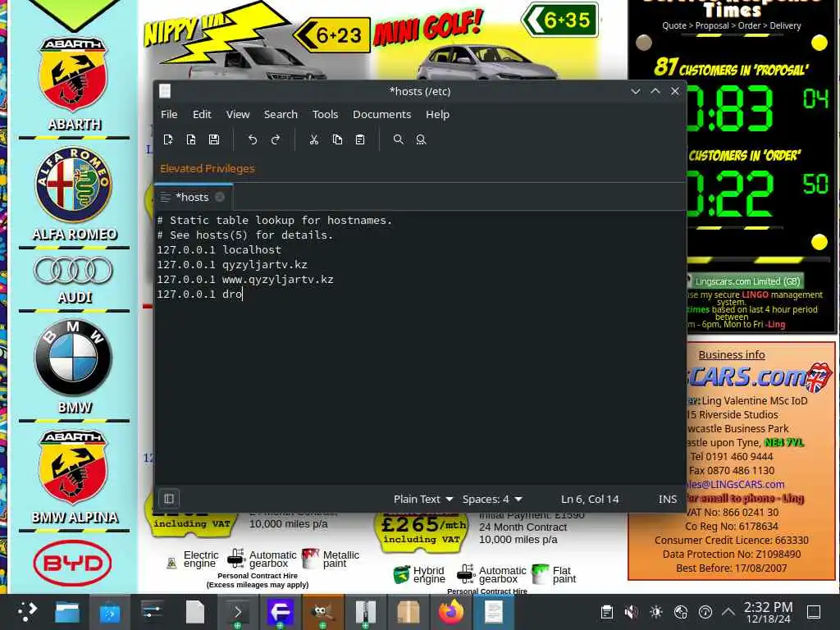
Task: Open System Settings from taskbar
Action: tap(152, 611)
